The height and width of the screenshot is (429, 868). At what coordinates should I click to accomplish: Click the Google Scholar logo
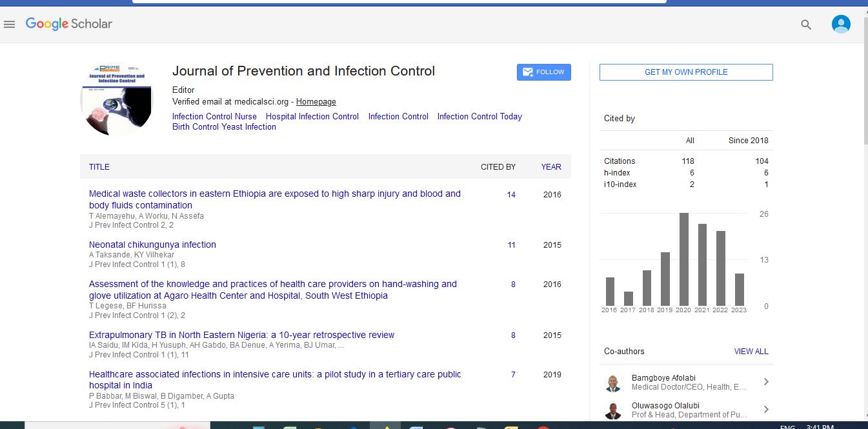69,24
